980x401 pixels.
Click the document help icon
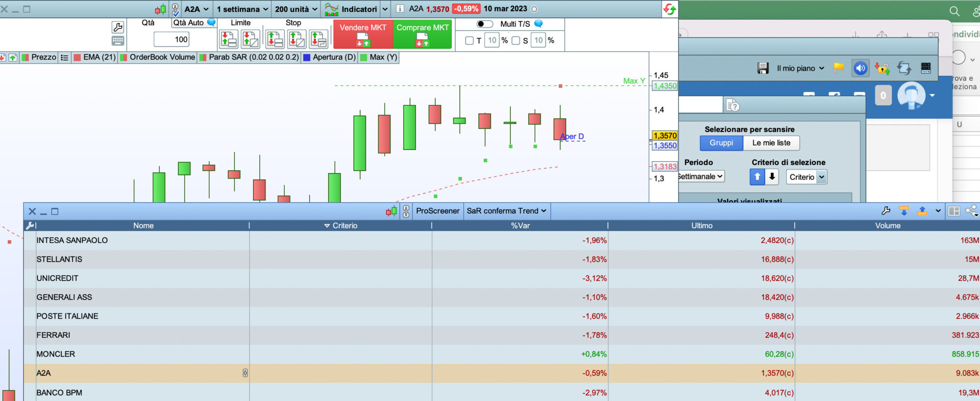point(733,105)
